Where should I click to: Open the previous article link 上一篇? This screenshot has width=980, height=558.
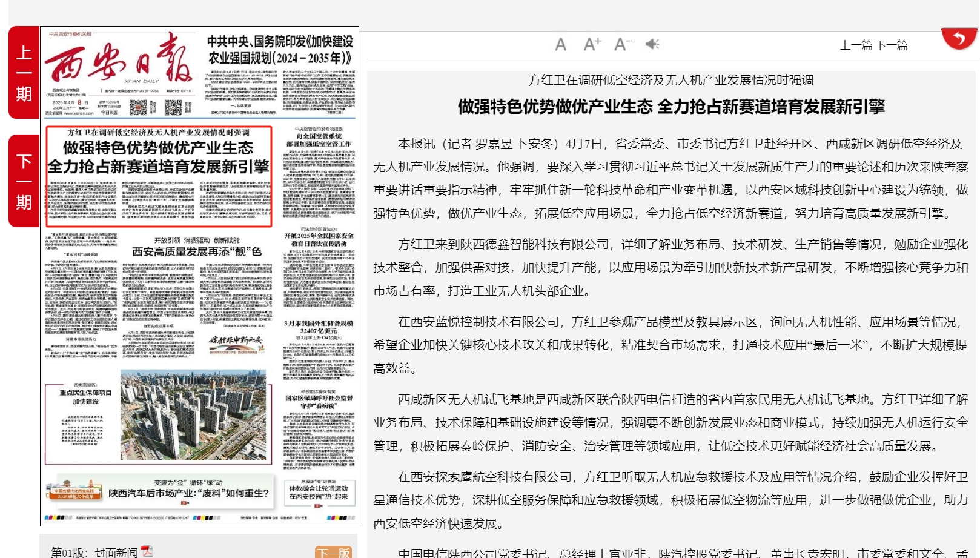point(856,45)
